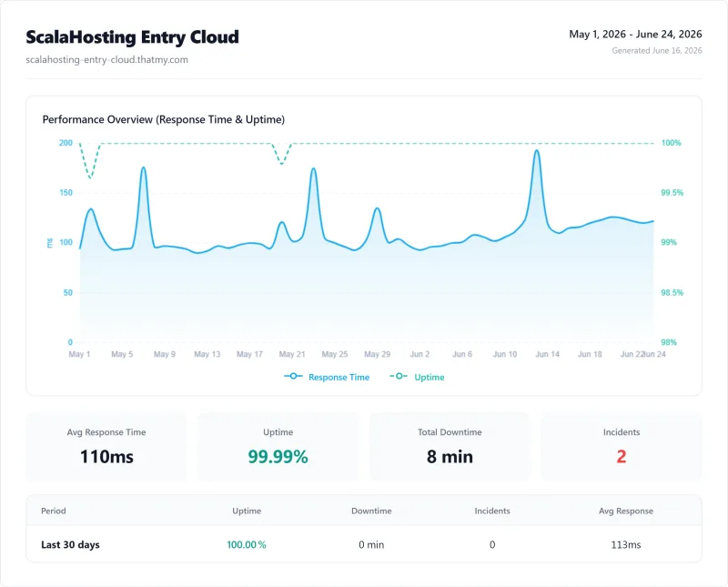Click the Generated June 16, 2026 text
Image resolution: width=728 pixels, height=587 pixels.
(x=656, y=51)
